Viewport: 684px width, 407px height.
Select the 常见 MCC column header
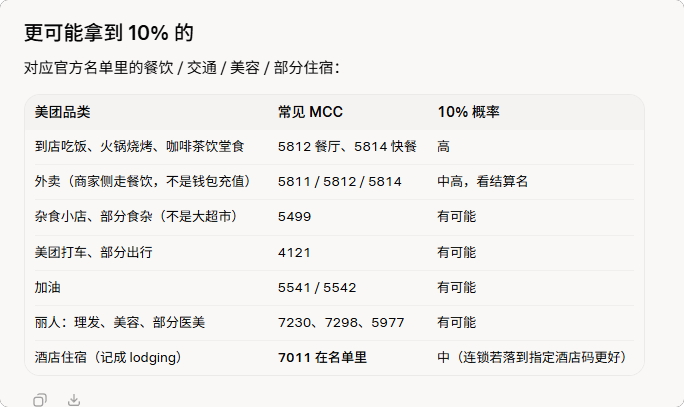pyautogui.click(x=310, y=112)
